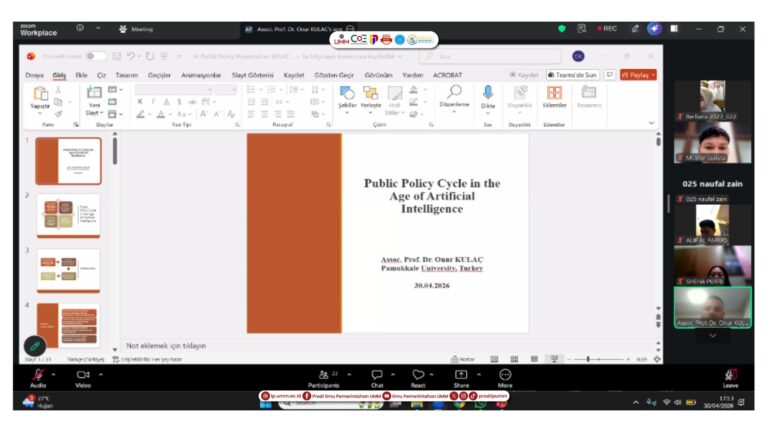The width and height of the screenshot is (768, 432).
Task: Switch to Normal view in status bar
Action: point(494,359)
